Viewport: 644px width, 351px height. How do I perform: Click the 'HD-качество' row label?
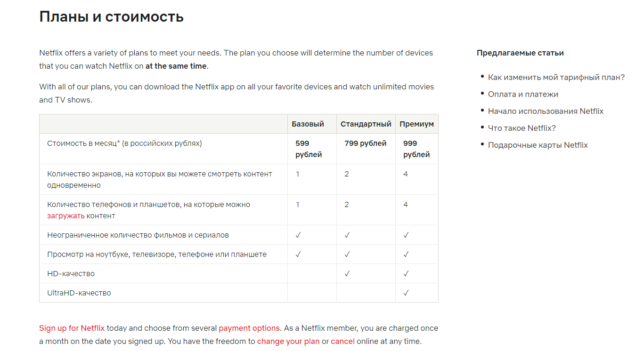[71, 274]
